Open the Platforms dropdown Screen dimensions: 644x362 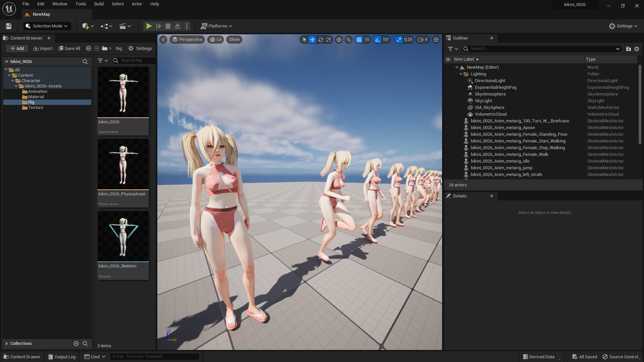(x=216, y=26)
